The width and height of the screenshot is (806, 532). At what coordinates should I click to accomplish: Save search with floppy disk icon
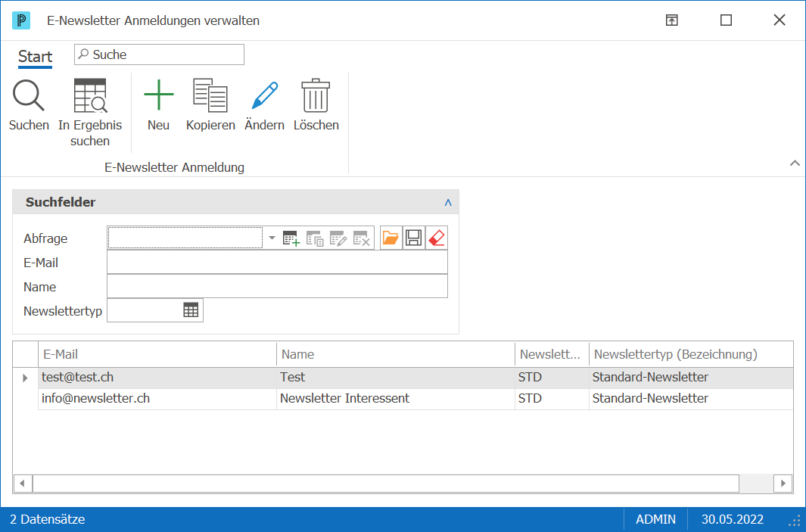point(414,238)
